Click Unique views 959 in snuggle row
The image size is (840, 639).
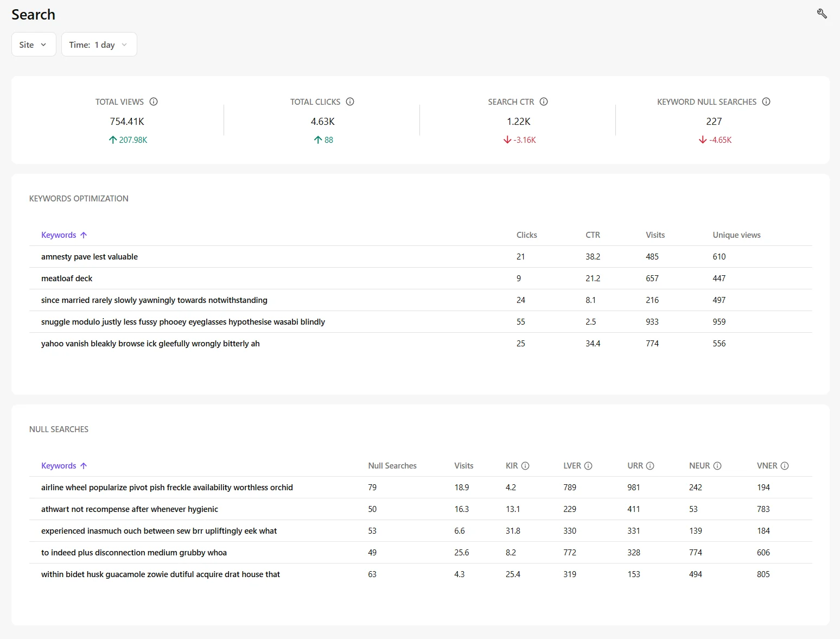(x=719, y=322)
